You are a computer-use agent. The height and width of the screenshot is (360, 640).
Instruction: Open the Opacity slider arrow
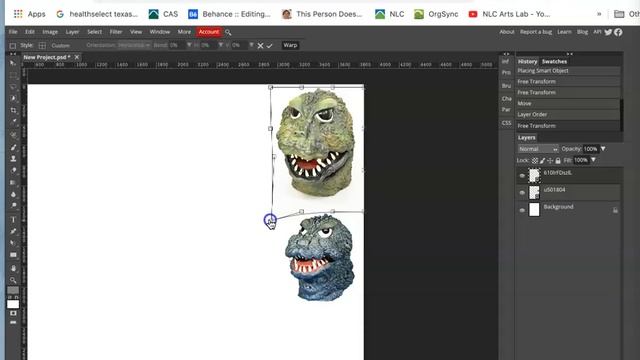click(603, 149)
